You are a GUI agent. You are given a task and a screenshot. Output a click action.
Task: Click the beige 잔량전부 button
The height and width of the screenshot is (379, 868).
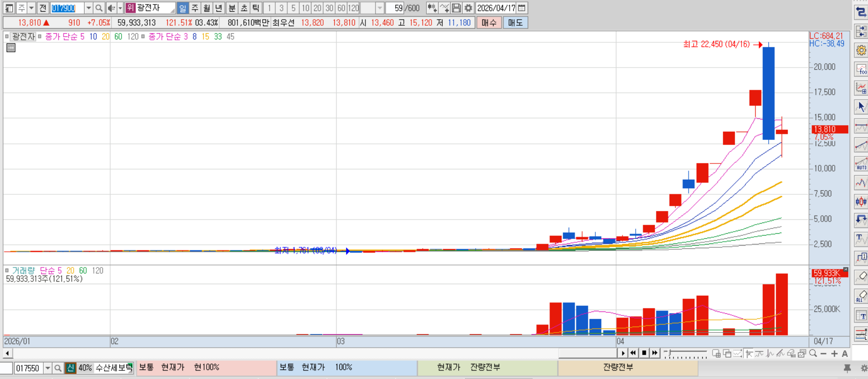(x=628, y=368)
